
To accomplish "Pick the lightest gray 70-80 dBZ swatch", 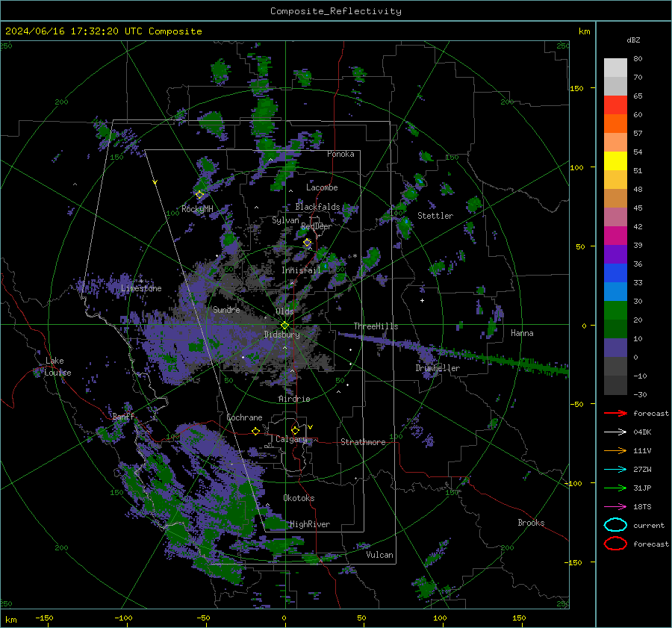I will [615, 68].
